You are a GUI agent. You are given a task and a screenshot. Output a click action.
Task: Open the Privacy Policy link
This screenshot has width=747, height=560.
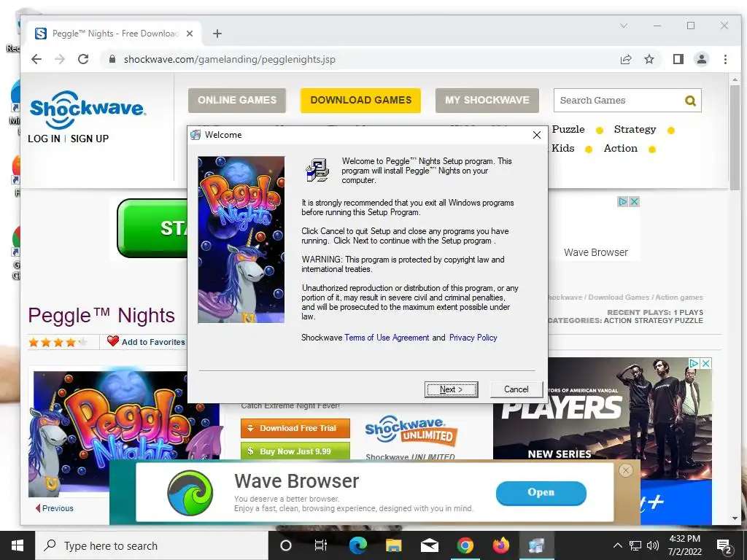pos(473,338)
